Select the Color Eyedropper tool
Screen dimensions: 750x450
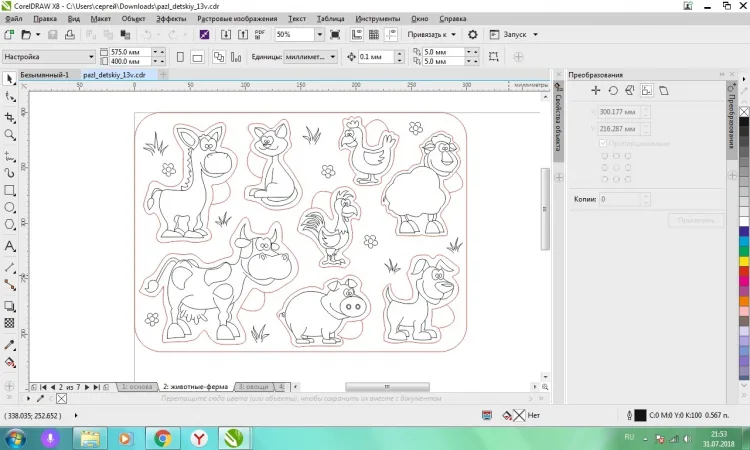(10, 345)
